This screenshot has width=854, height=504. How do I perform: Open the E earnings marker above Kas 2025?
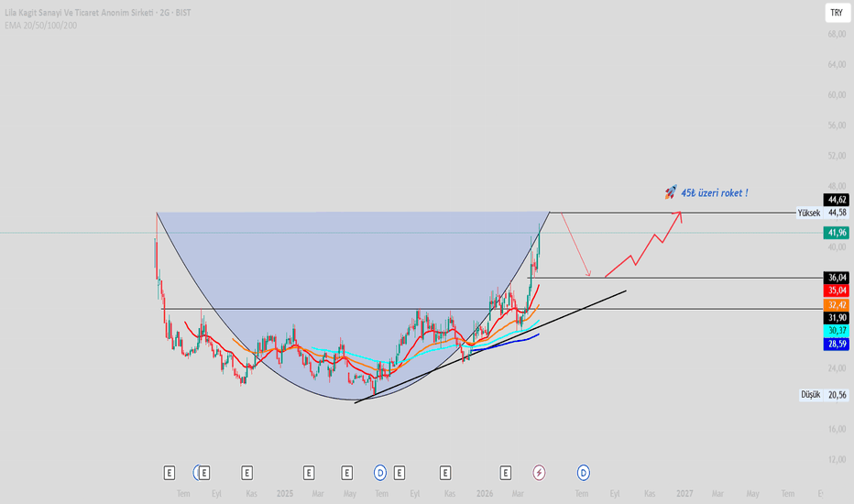[445, 473]
